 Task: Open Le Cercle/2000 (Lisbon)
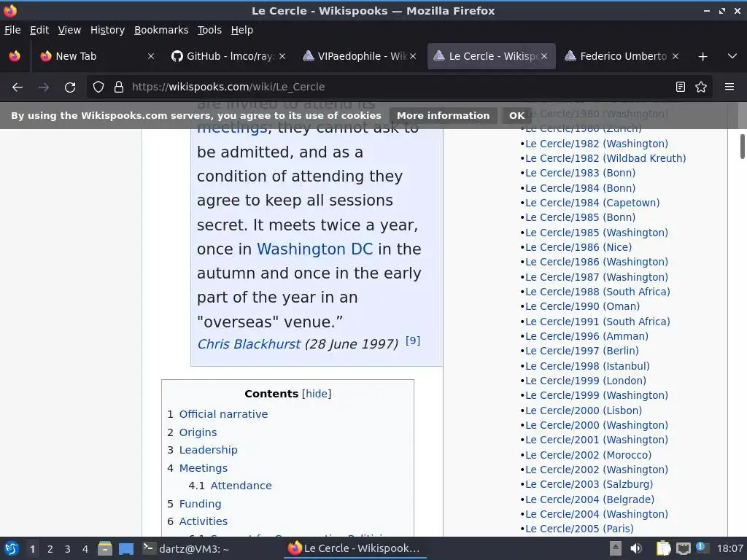pos(584,411)
